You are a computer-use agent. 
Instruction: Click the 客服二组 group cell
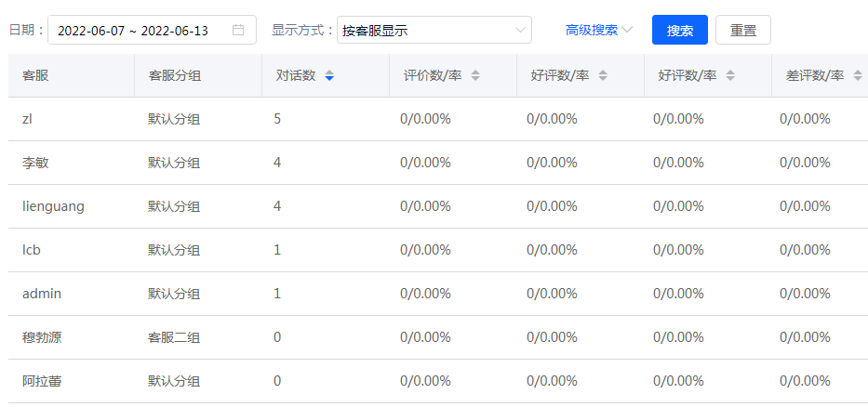[174, 337]
